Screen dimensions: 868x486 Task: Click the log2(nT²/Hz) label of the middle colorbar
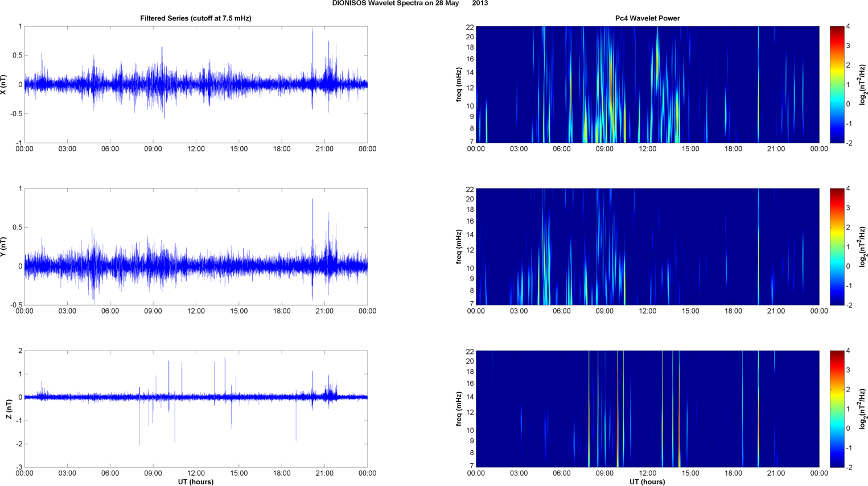coord(863,246)
